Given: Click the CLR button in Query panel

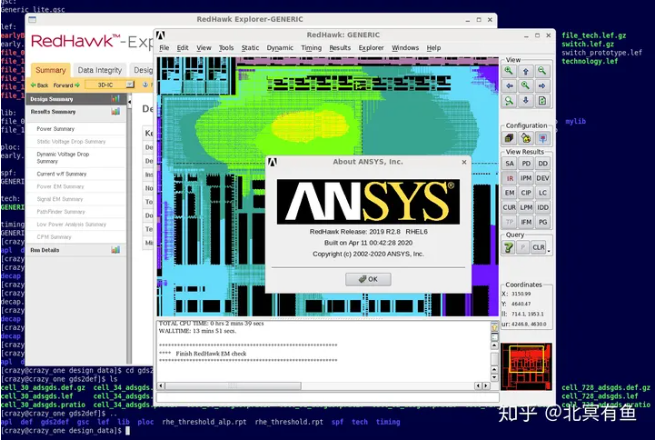Looking at the screenshot, I should (538, 247).
